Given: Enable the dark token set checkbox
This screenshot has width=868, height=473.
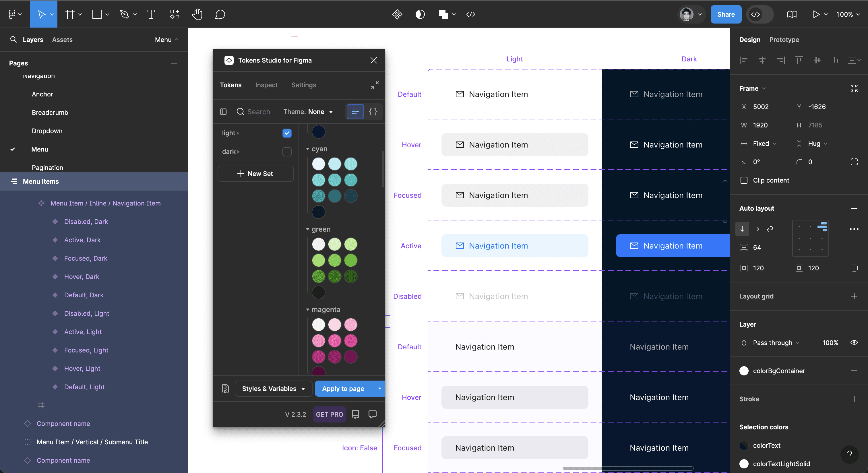Looking at the screenshot, I should pos(287,152).
